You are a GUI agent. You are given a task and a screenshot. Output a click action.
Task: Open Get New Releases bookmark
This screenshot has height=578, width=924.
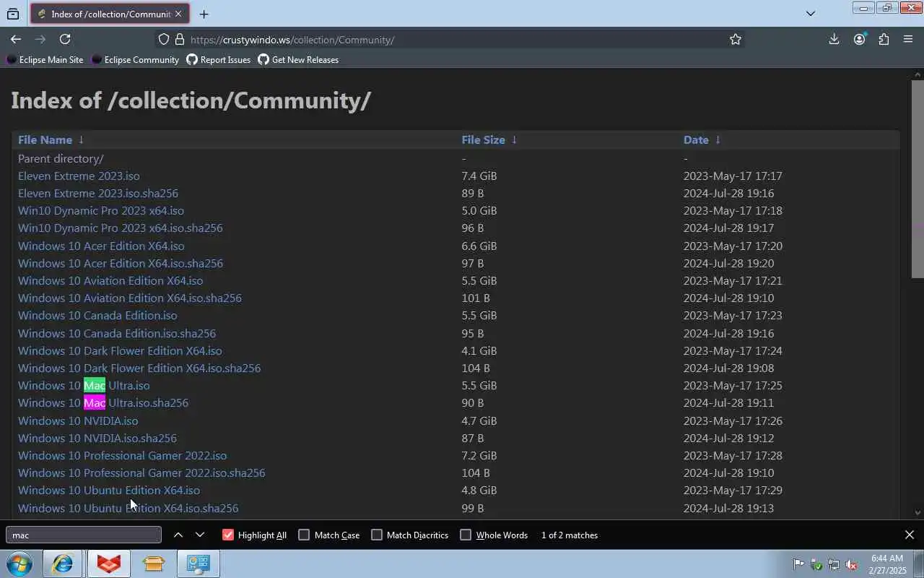coord(298,60)
